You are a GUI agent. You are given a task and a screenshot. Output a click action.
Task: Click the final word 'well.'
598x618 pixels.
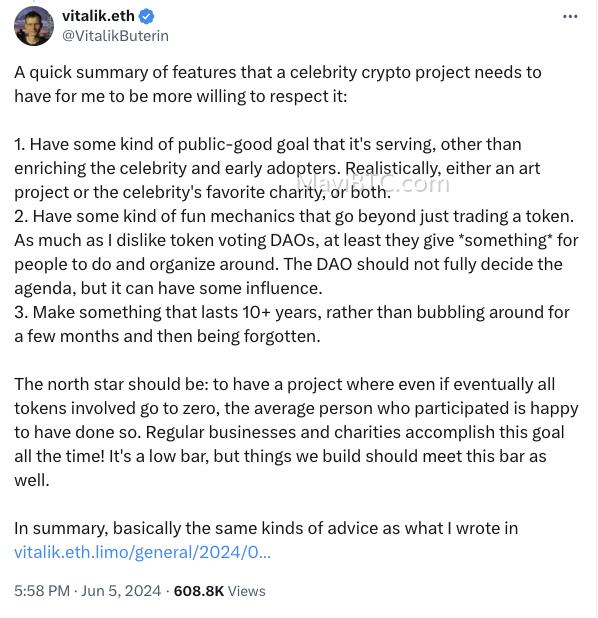32,480
